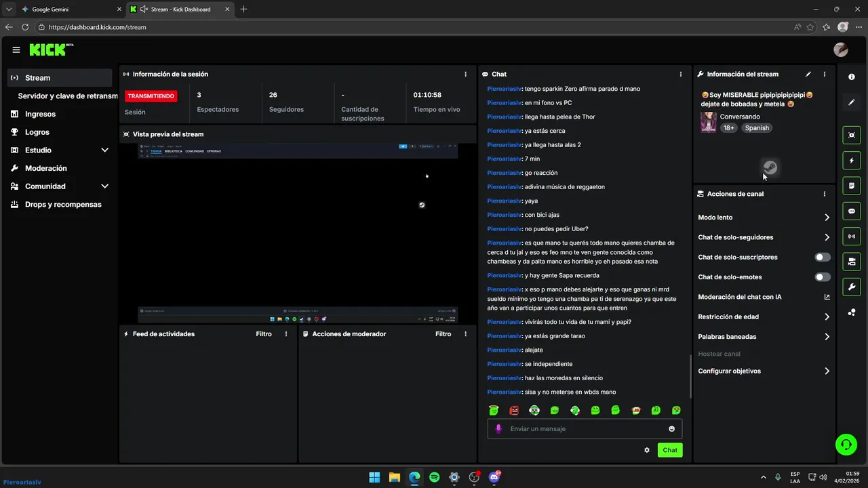868x488 pixels.
Task: Click the purple microphone icon in chat input
Action: point(498,429)
